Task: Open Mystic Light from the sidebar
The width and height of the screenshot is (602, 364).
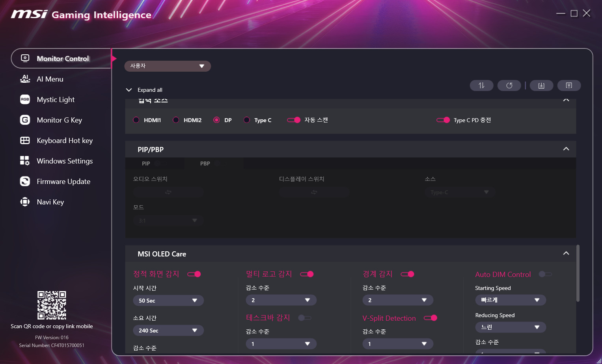Action: coord(55,100)
